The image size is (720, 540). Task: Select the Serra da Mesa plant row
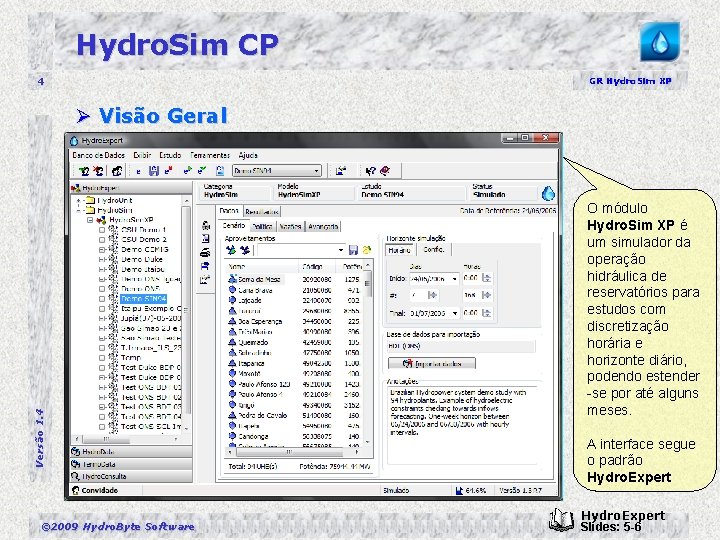coord(294,279)
